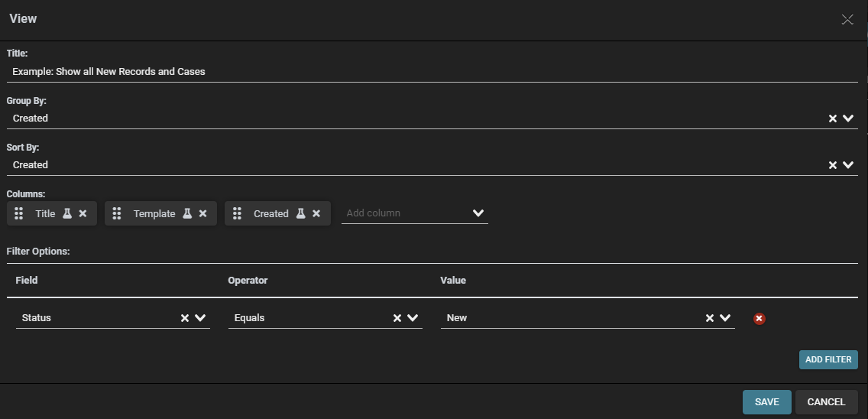Grab the drag handle on Template column
This screenshot has width=868, height=419.
pos(117,213)
